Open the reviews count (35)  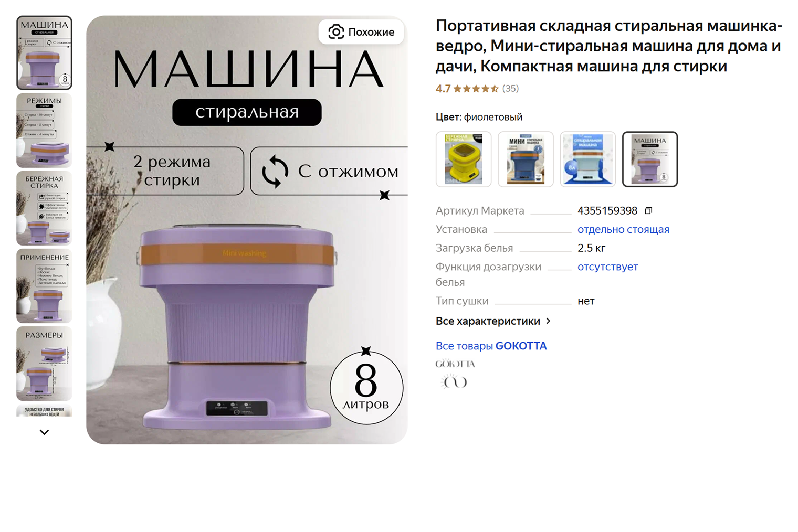[510, 89]
